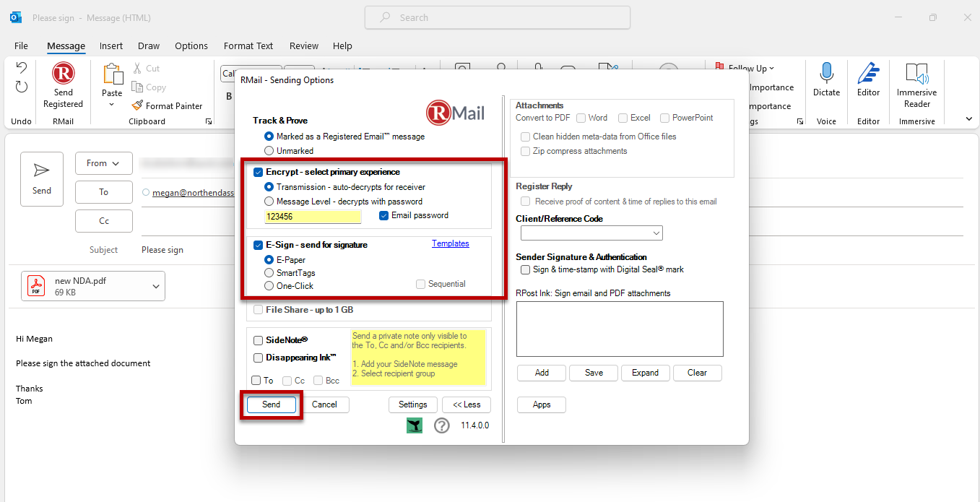Switch to the Insert tab
The width and height of the screenshot is (980, 502).
[111, 46]
